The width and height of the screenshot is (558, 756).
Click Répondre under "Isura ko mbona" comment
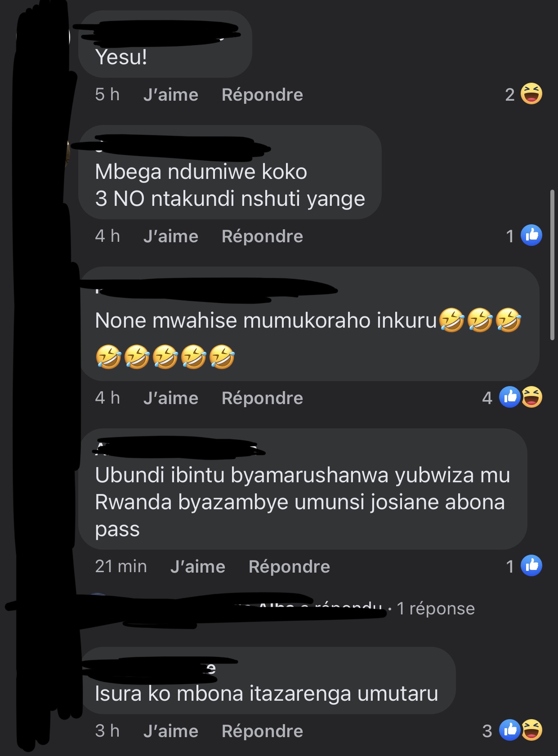point(263,731)
